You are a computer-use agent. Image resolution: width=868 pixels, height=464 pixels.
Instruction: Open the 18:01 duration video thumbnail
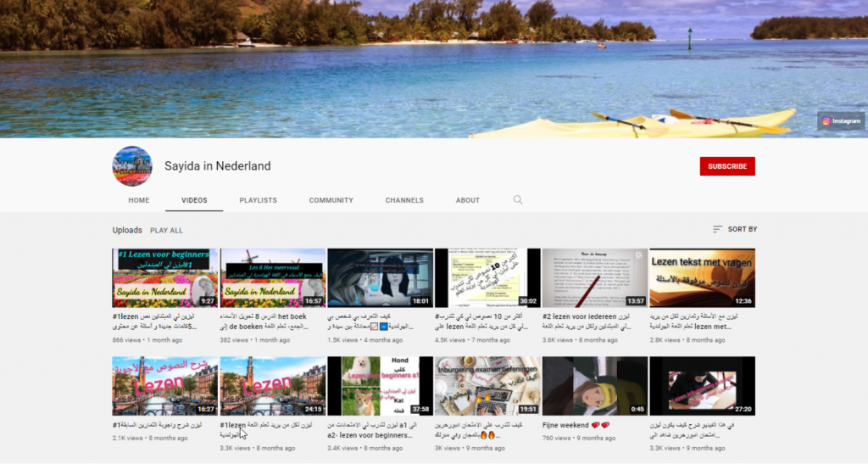click(x=380, y=277)
